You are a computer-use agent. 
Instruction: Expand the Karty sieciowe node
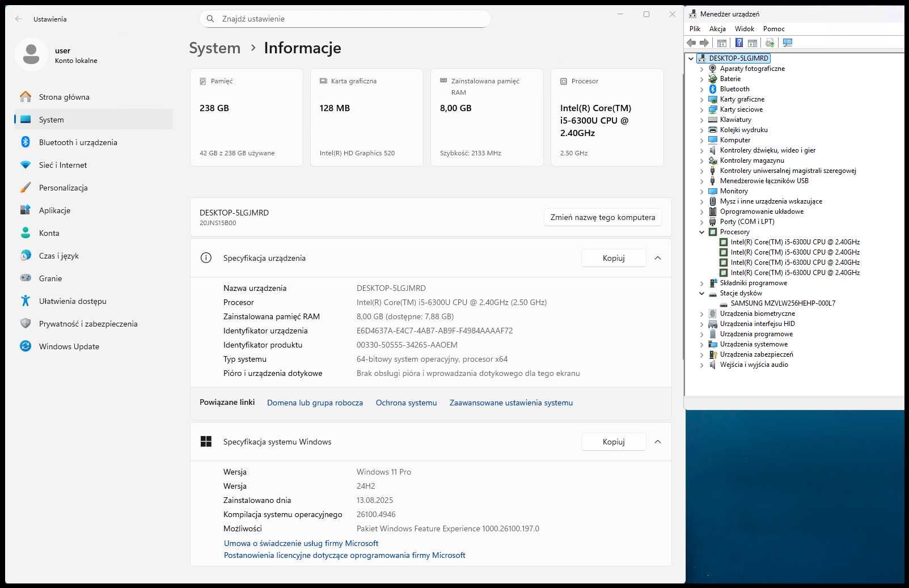click(701, 109)
